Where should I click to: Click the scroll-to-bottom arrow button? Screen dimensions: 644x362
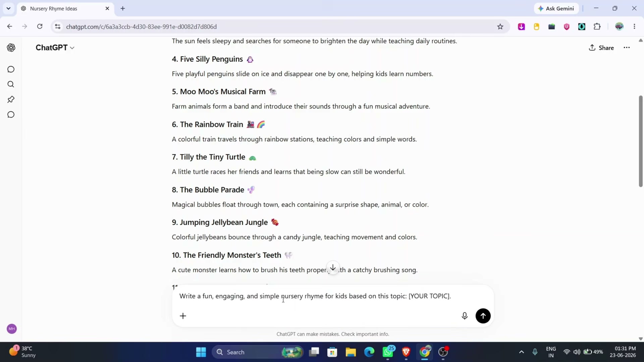click(x=333, y=267)
